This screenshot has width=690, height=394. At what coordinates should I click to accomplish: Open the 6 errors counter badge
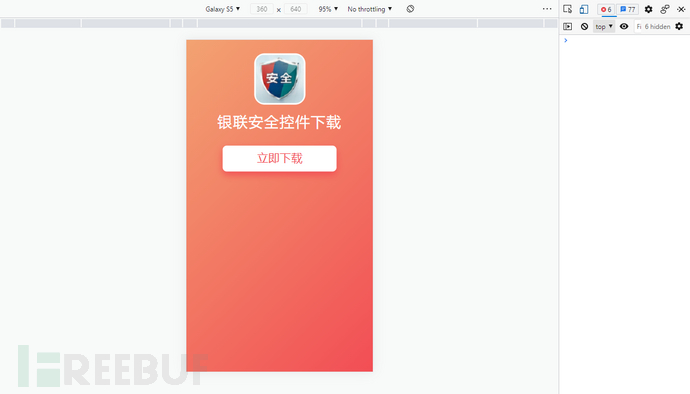click(606, 9)
